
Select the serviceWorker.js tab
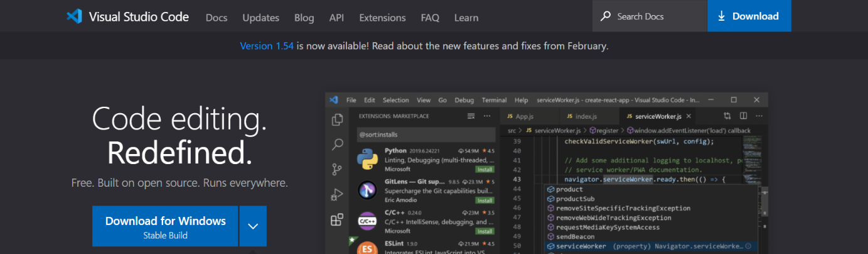(x=658, y=116)
